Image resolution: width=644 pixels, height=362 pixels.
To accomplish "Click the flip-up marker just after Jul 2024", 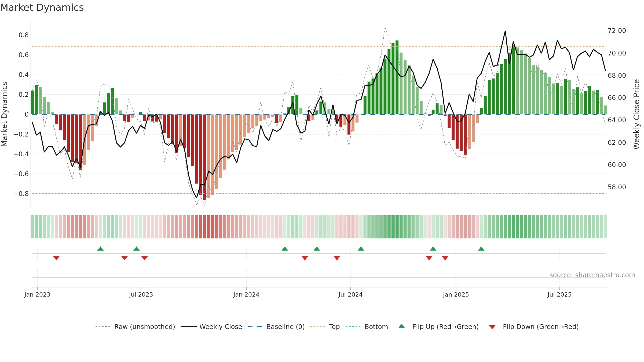I will 361,249.
